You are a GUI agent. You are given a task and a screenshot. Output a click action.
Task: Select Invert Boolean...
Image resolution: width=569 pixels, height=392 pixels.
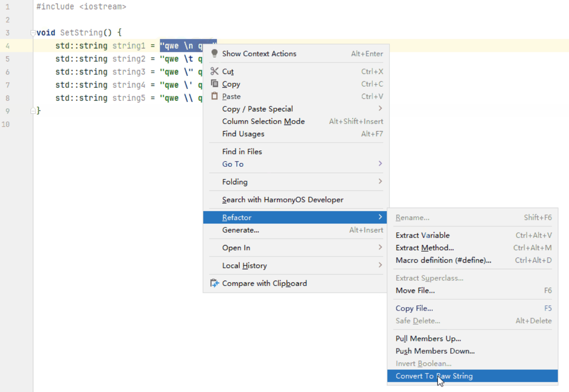click(473, 363)
